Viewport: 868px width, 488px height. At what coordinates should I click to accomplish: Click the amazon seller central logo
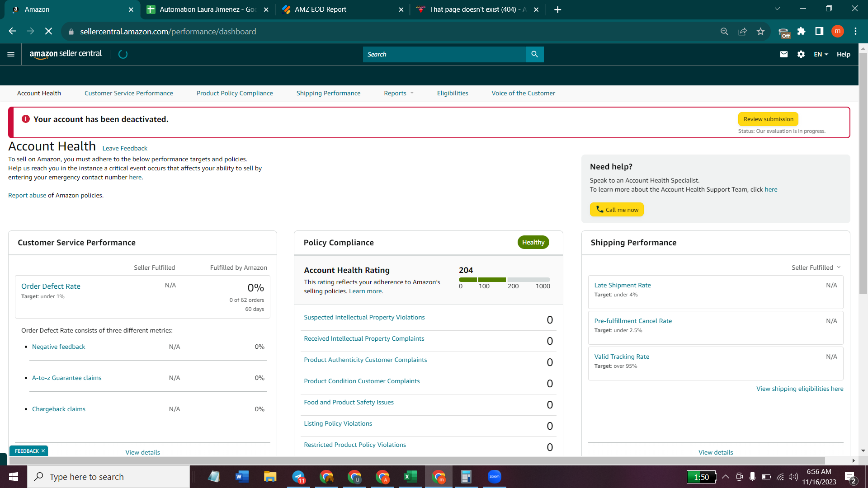[x=66, y=54]
